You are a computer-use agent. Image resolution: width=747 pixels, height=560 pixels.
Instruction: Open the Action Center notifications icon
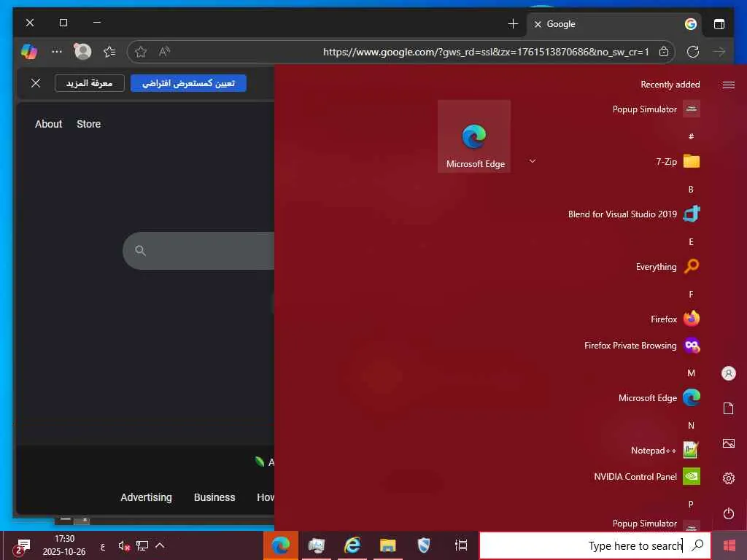tap(23, 545)
